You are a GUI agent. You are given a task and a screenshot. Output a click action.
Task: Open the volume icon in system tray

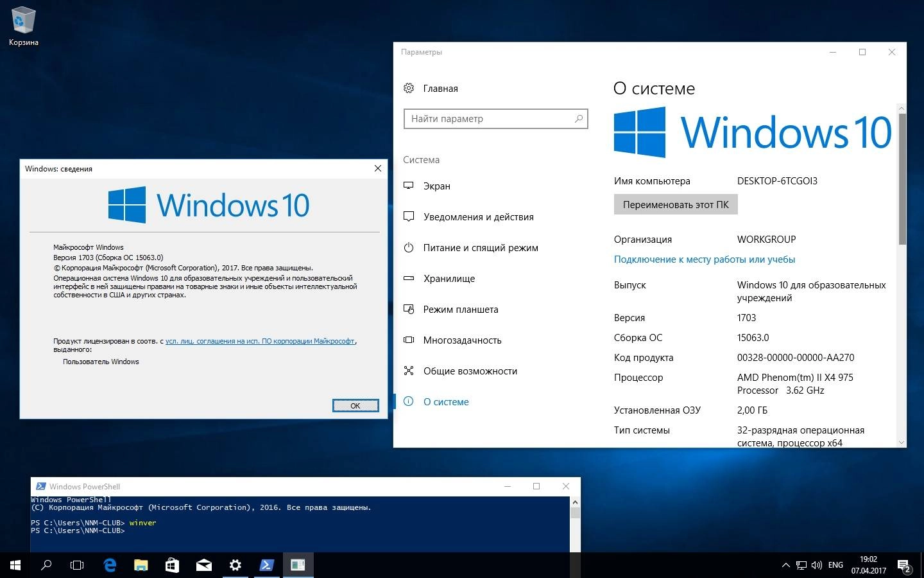coord(817,565)
